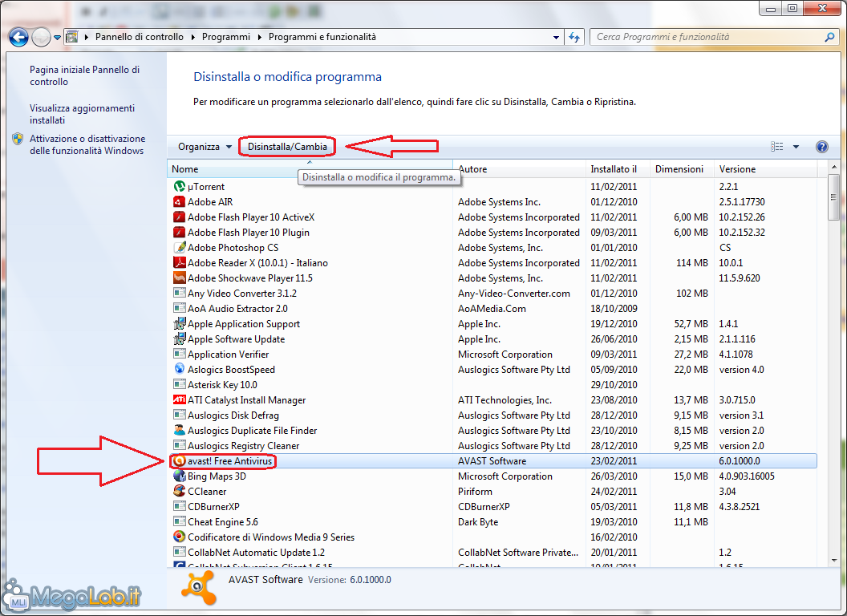Open Pagina iniziale Pannello di controllo
The image size is (847, 616).
[84, 75]
